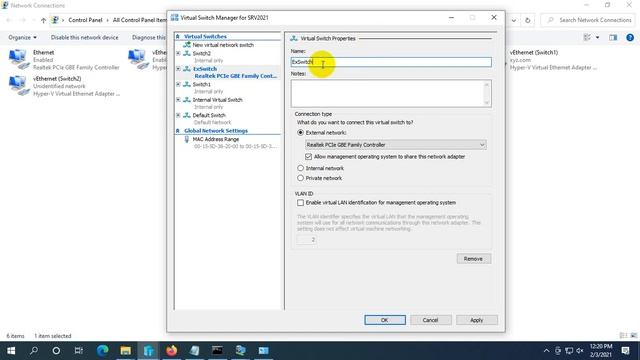
Task: Click Control Panel in the breadcrumb path
Action: tap(85, 20)
